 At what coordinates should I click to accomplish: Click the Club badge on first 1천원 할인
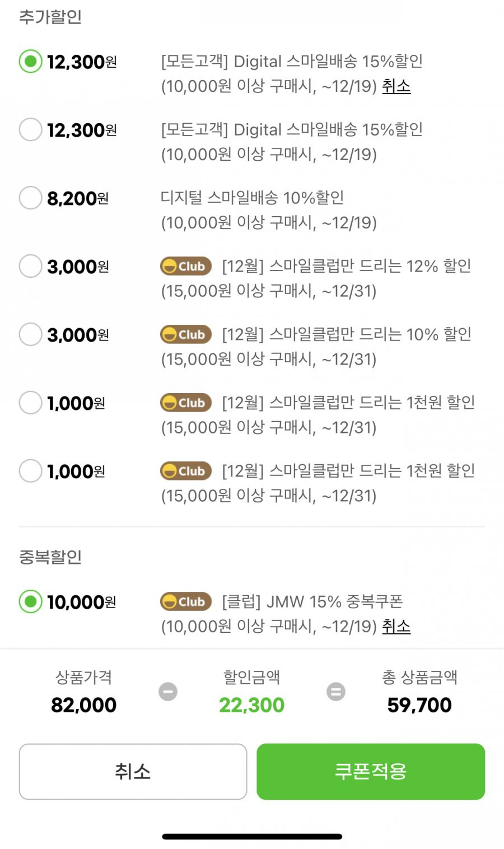[x=186, y=403]
